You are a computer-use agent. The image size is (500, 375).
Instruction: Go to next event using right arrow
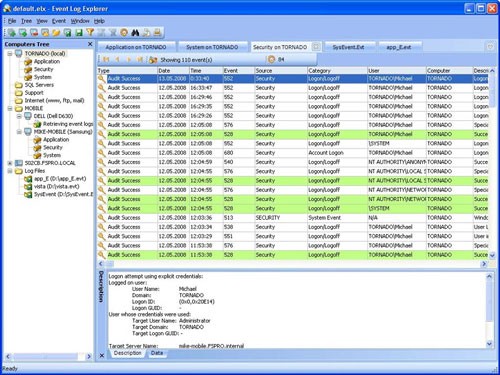coord(129,60)
